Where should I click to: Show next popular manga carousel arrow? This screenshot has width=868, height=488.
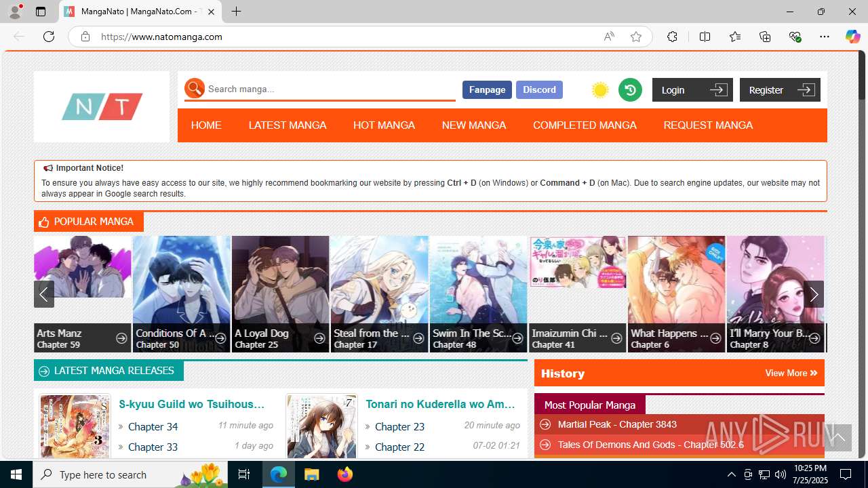814,294
